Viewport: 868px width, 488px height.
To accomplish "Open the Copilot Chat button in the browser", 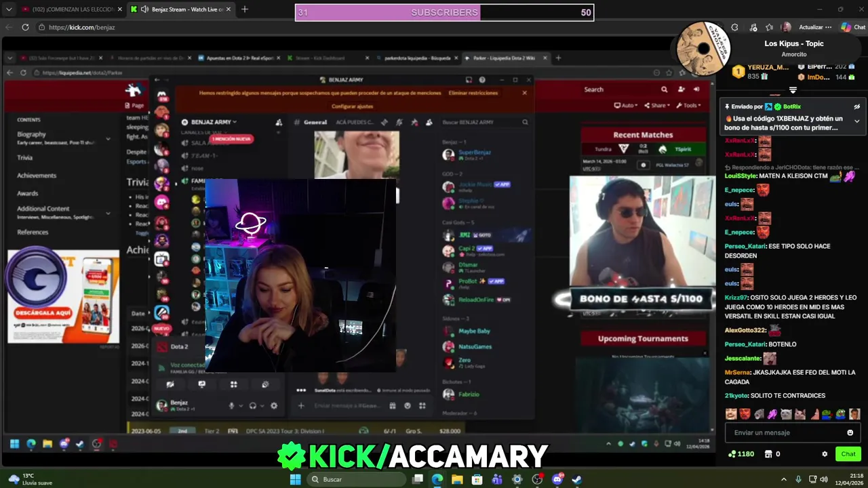I will 853,27.
